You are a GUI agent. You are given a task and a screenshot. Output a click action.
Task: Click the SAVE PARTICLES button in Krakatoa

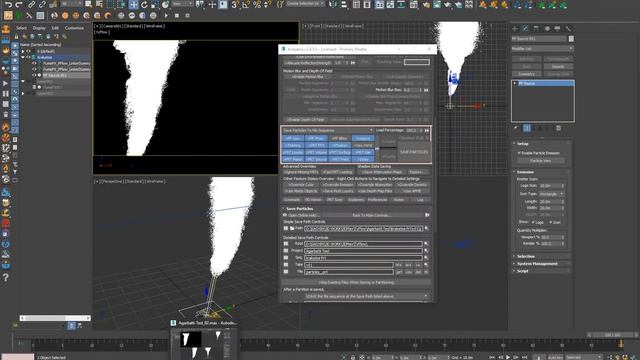click(x=414, y=152)
